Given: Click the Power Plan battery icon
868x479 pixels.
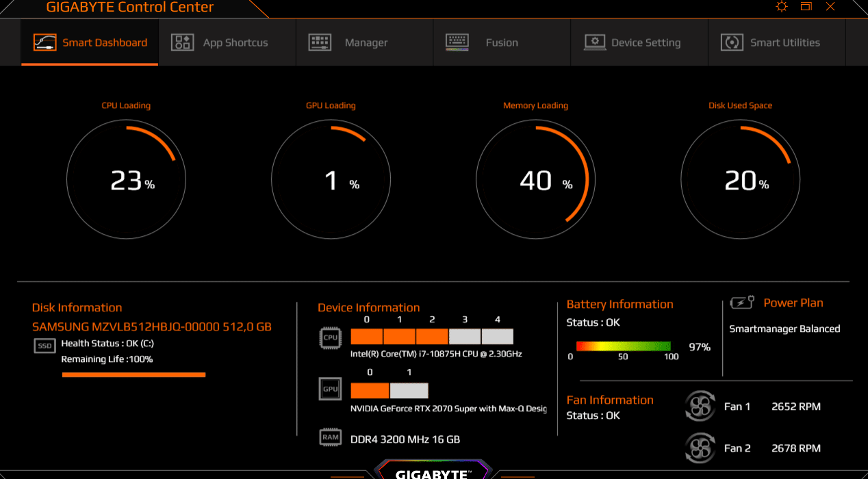Looking at the screenshot, I should [x=742, y=302].
